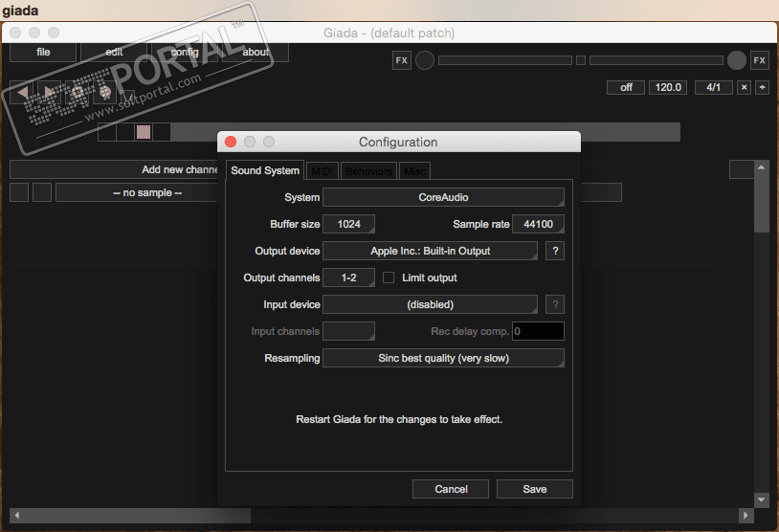The image size is (779, 532).
Task: Open the Buffer size 1024 dropdown
Action: [348, 224]
